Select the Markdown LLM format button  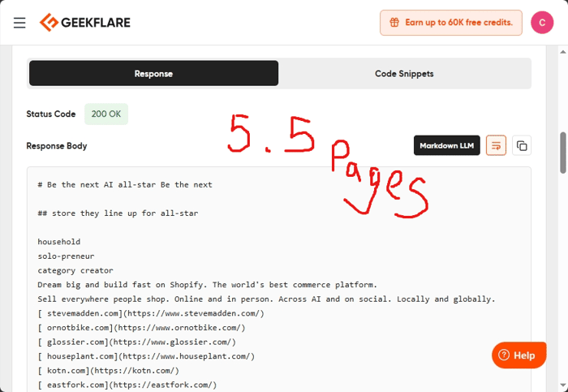point(446,145)
